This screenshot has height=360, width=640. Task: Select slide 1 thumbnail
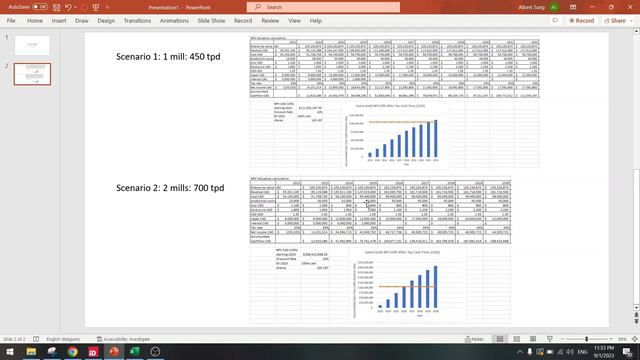click(32, 45)
